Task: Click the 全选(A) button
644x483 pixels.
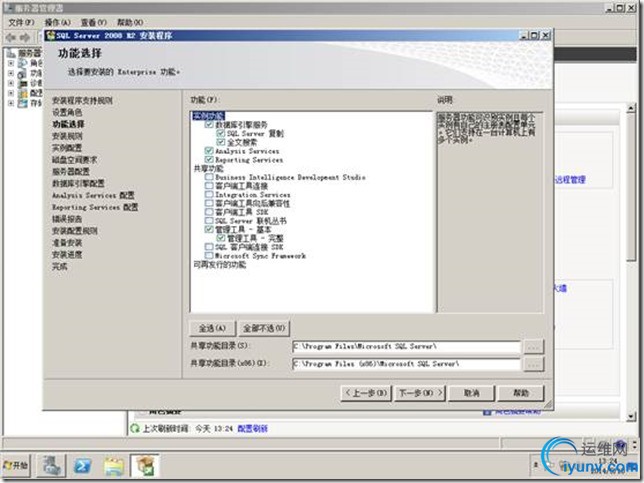Action: 212,328
